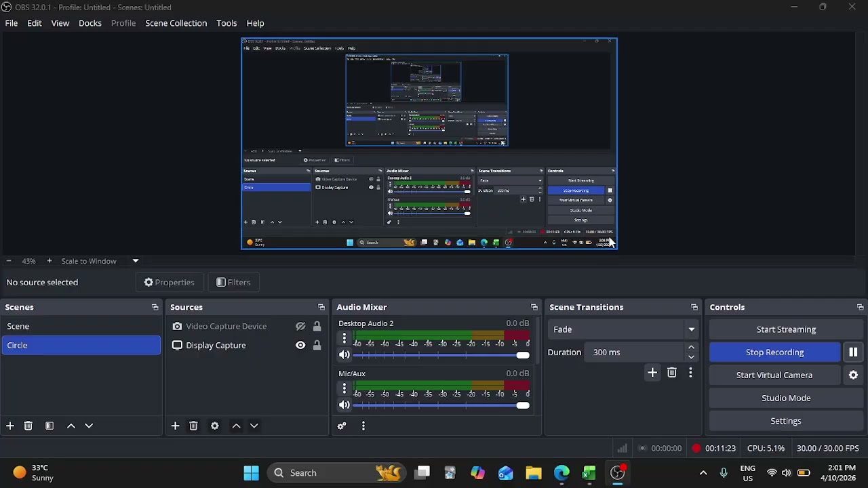
Task: Increase transition duration with up arrow
Action: coord(691,348)
